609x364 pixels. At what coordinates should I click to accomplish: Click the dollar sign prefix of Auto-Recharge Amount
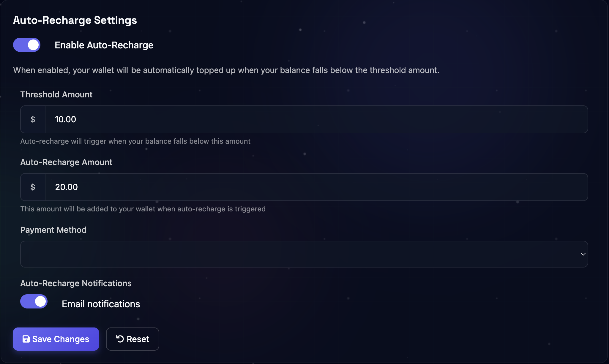click(x=33, y=187)
